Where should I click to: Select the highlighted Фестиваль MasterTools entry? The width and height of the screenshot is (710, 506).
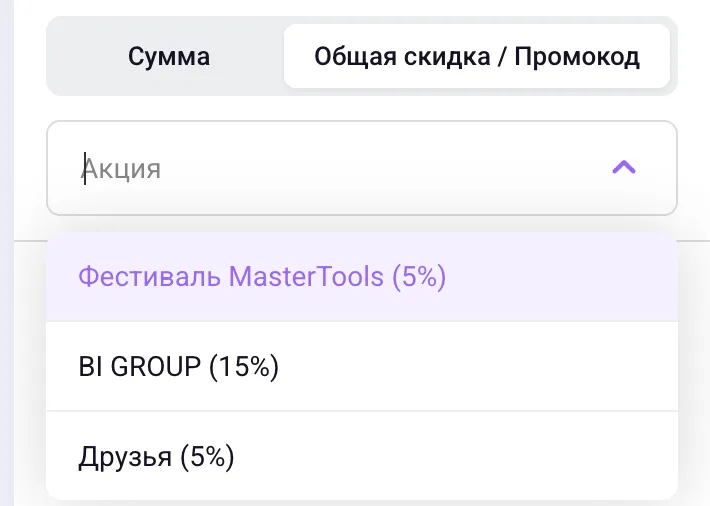coord(362,277)
